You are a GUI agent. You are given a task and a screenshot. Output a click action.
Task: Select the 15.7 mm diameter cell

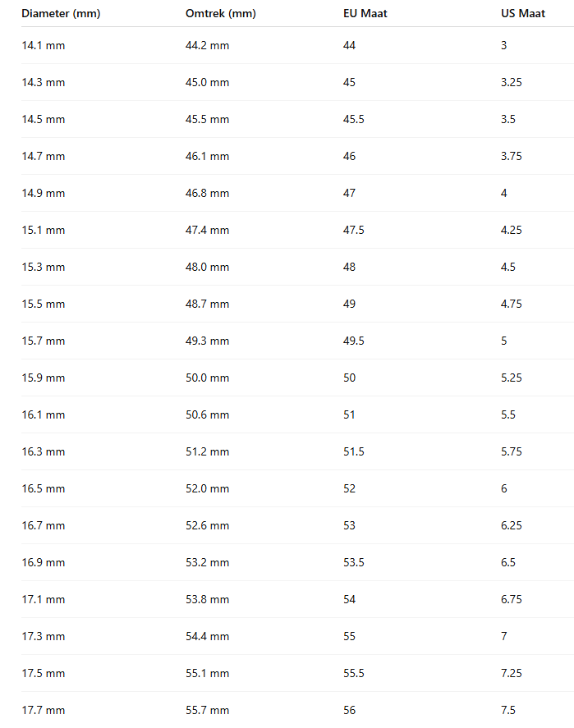(43, 341)
